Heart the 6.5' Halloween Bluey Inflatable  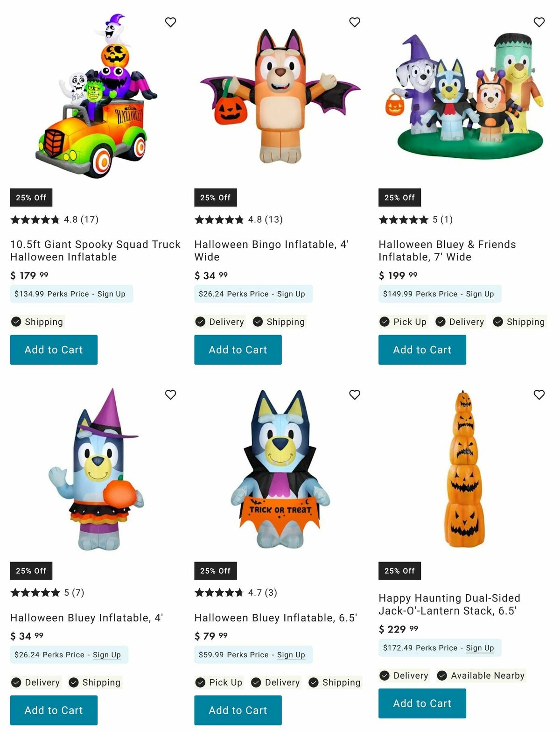(355, 395)
